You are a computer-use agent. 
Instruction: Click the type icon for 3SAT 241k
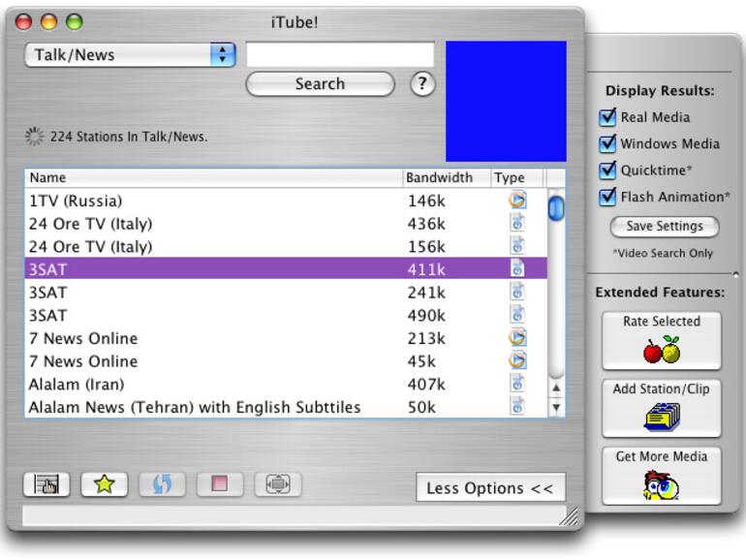(x=517, y=292)
